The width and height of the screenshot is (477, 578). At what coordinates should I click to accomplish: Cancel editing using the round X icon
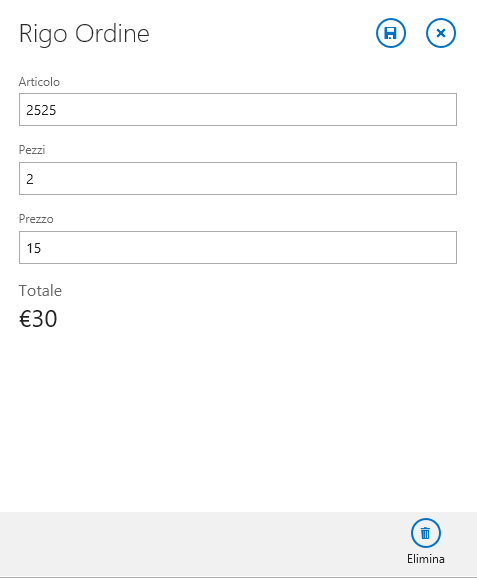pos(441,33)
